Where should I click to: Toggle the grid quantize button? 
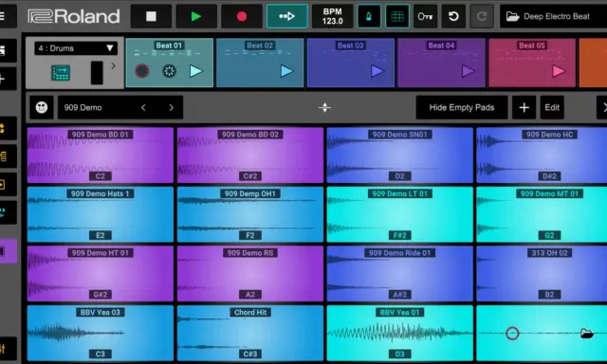point(397,16)
